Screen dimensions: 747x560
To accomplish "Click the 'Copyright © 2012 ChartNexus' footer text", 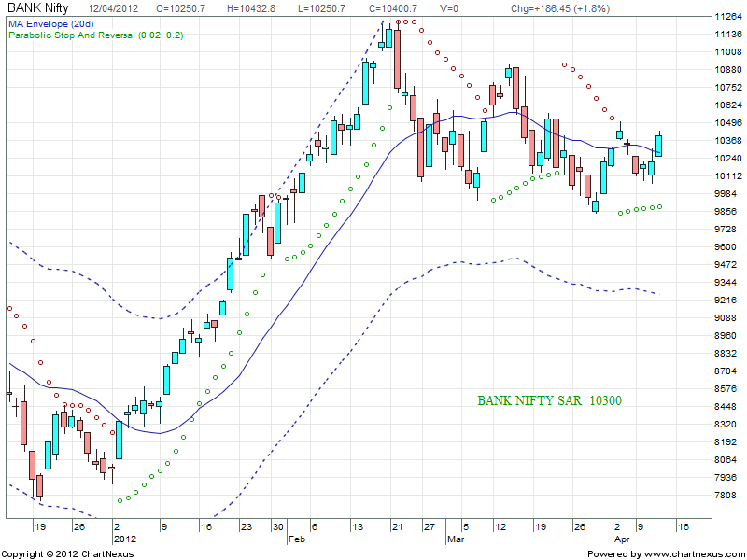I will coord(67,554).
